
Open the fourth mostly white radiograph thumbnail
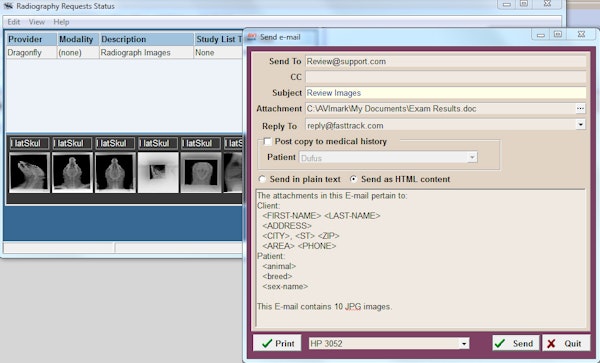158,172
